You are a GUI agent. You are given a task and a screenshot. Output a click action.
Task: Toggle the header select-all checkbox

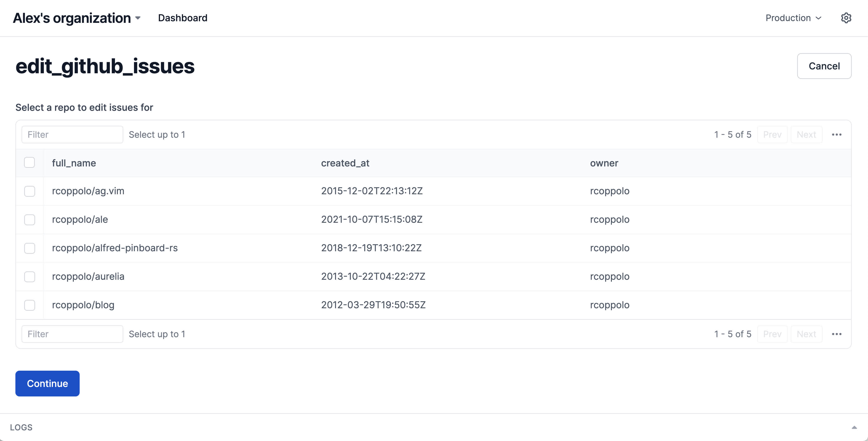(30, 163)
